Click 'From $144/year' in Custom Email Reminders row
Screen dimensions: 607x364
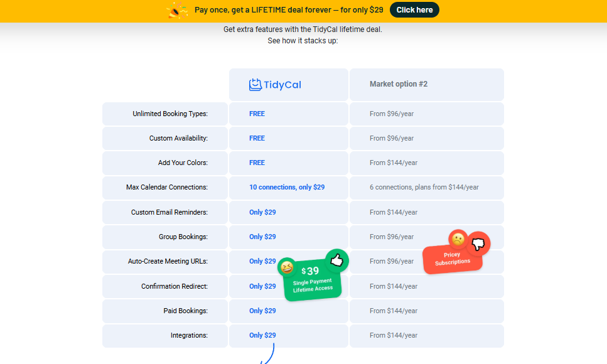click(x=394, y=212)
